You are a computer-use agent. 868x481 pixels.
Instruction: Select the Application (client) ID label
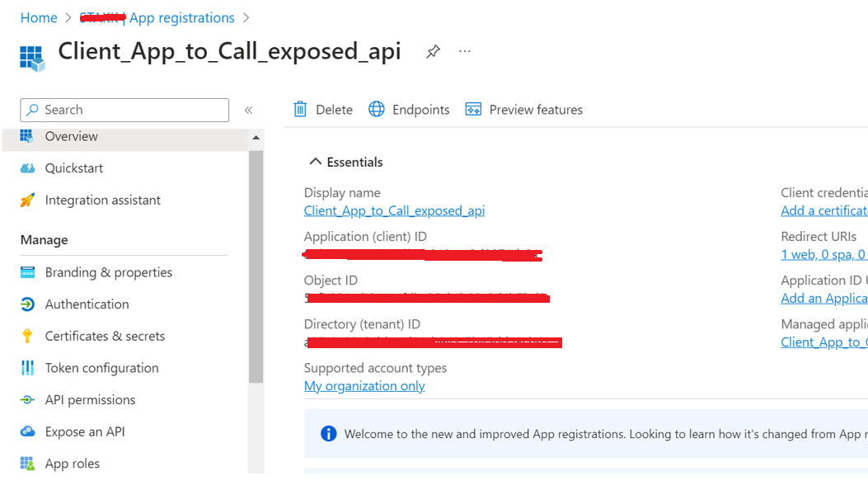pos(365,237)
